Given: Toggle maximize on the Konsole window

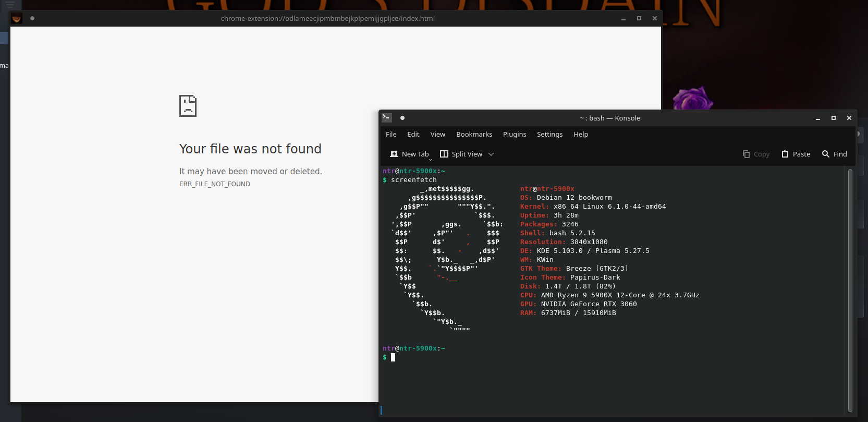Looking at the screenshot, I should click(834, 118).
